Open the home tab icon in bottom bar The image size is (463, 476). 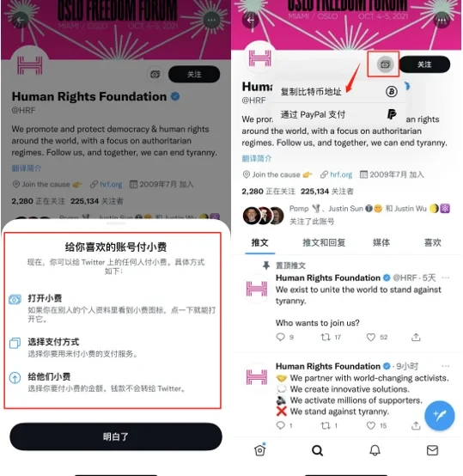(260, 450)
